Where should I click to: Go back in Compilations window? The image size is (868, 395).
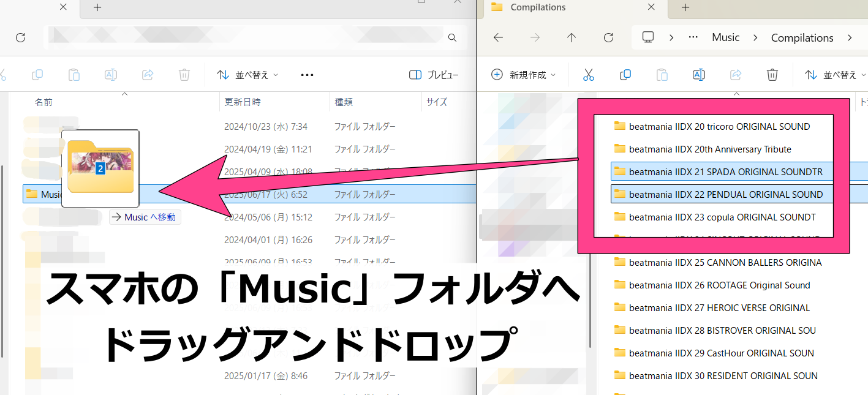(x=498, y=37)
